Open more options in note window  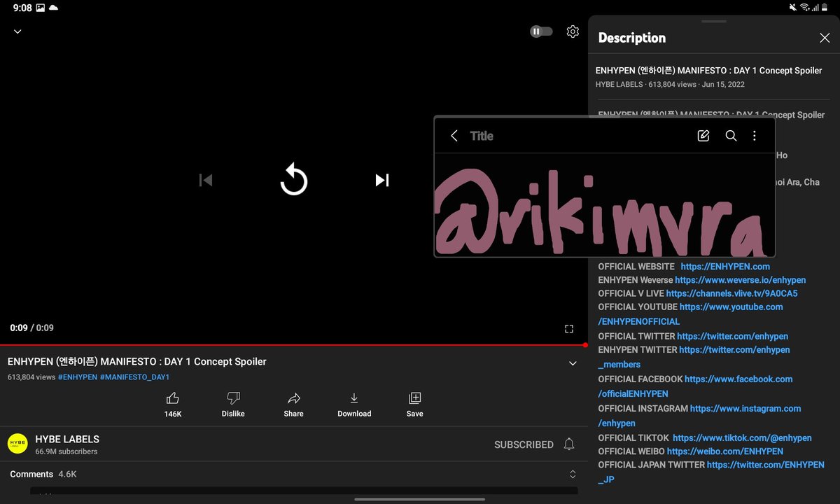(x=755, y=136)
